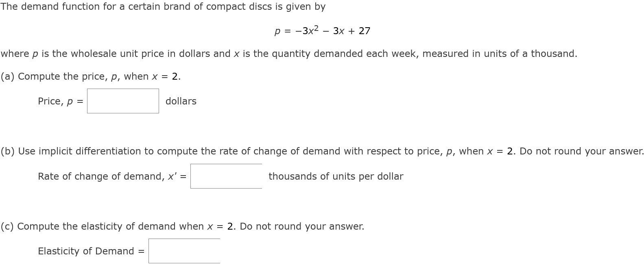
Task: Select the 'Price, p =' label
Action: [60, 101]
